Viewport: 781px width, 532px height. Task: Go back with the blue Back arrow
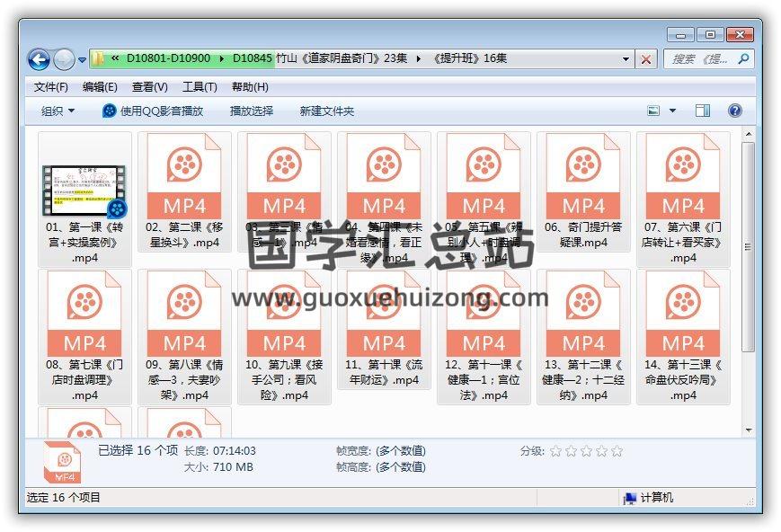(39, 60)
